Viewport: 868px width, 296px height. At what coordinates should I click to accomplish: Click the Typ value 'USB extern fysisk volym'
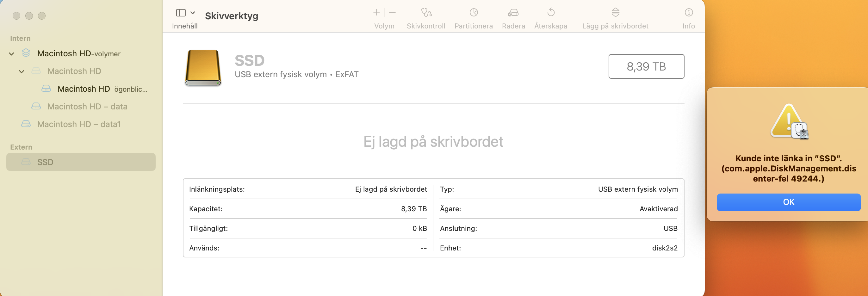(x=638, y=189)
